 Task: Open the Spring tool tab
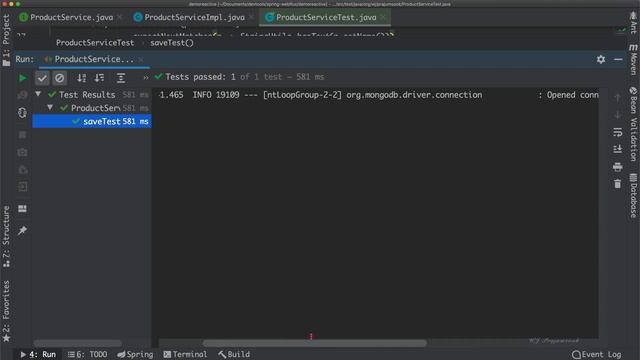click(135, 354)
